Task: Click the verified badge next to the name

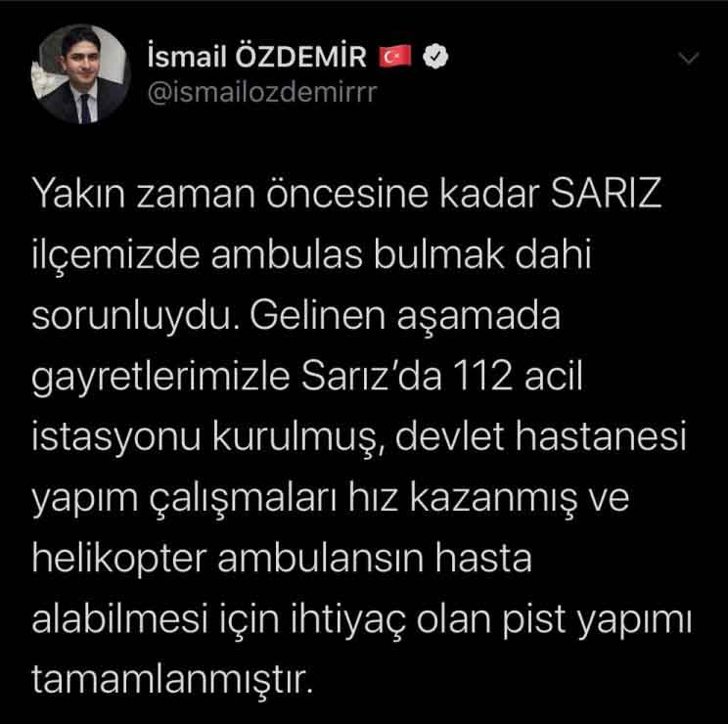Action: [x=435, y=57]
